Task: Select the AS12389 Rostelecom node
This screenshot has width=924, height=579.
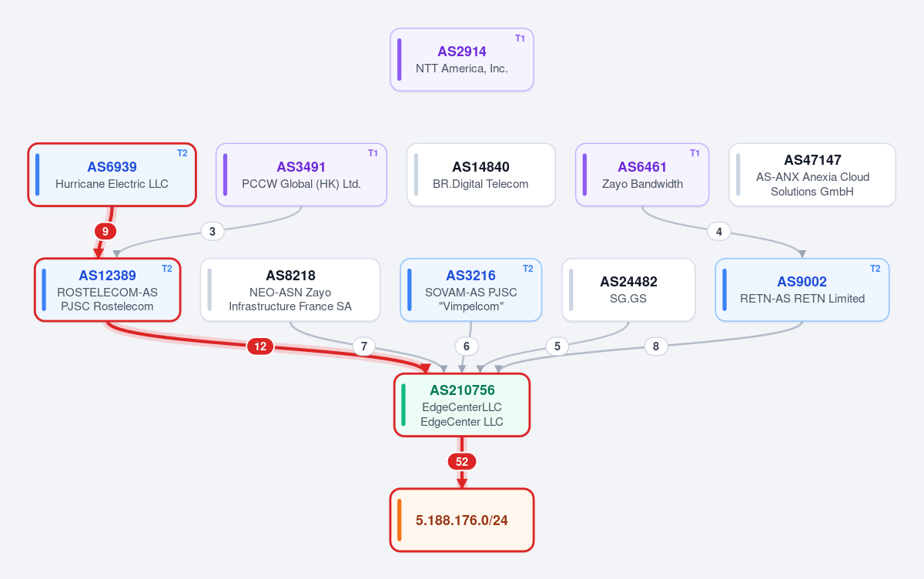Action: [108, 289]
